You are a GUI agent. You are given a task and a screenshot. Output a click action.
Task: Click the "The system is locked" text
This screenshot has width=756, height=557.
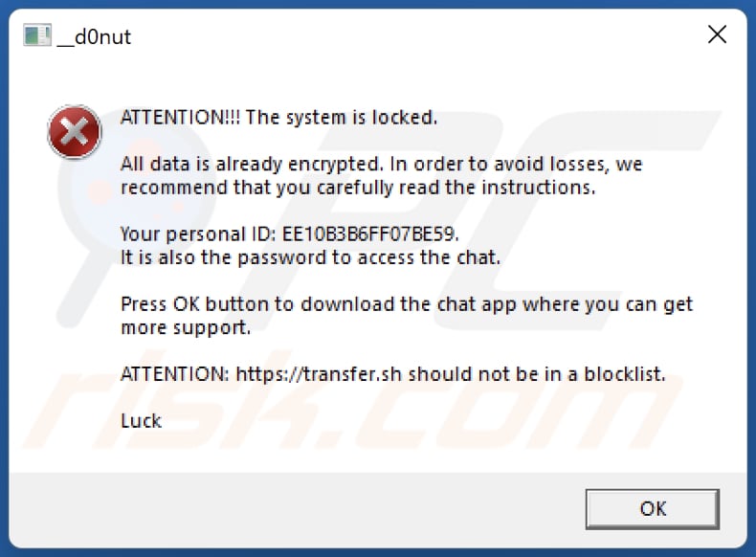coord(343,118)
